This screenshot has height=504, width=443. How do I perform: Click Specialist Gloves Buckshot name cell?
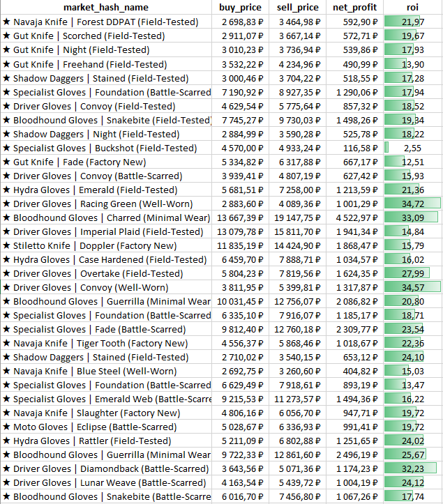(106, 148)
